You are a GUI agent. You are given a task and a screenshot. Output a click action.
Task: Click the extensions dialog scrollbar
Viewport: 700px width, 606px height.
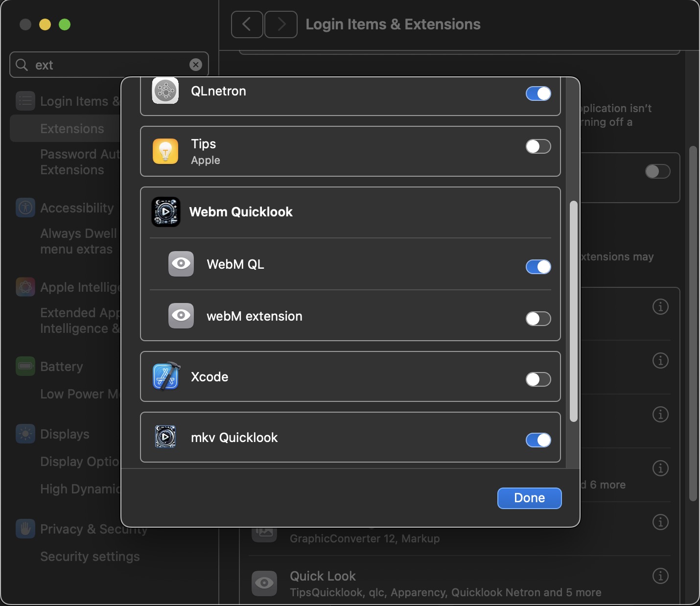click(x=574, y=311)
